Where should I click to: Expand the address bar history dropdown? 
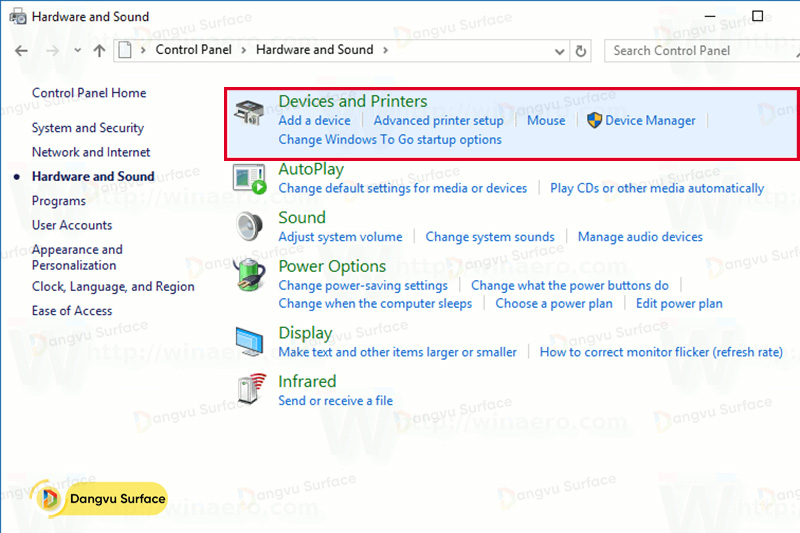(x=558, y=50)
